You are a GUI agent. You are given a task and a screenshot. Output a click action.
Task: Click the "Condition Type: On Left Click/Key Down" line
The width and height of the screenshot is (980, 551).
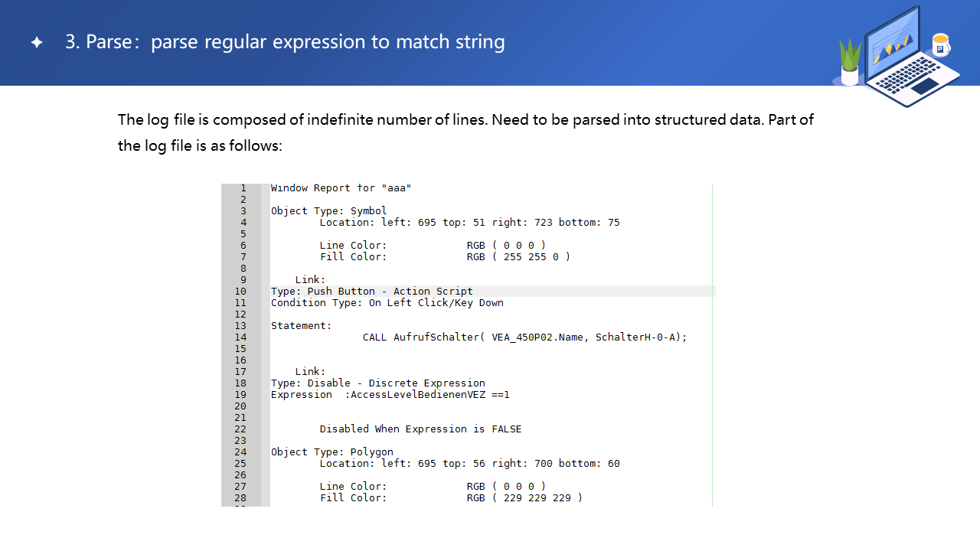point(387,303)
